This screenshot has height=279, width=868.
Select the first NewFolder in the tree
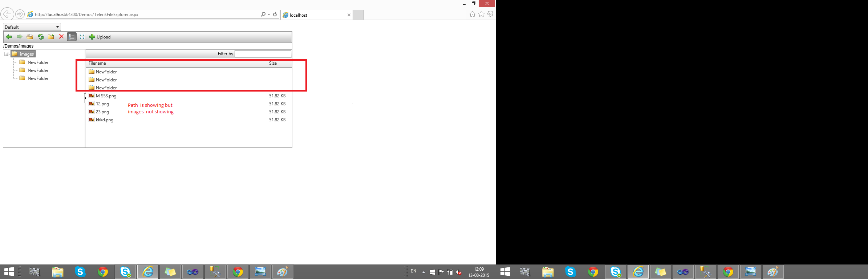pyautogui.click(x=38, y=62)
